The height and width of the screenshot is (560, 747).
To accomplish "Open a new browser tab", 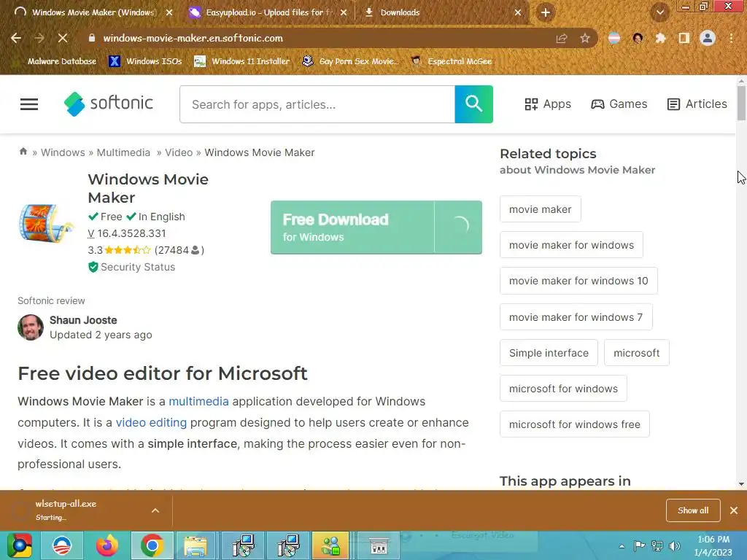I will click(546, 12).
